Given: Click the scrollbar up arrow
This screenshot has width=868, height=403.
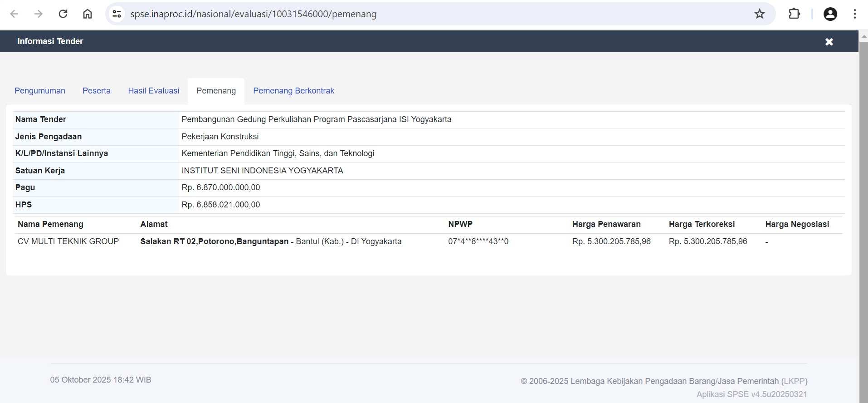Looking at the screenshot, I should [863, 35].
